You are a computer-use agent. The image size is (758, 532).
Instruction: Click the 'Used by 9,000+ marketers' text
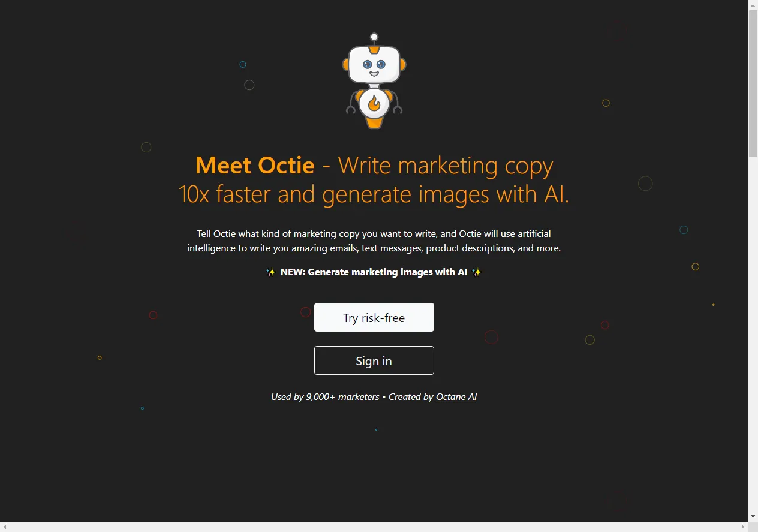(325, 396)
